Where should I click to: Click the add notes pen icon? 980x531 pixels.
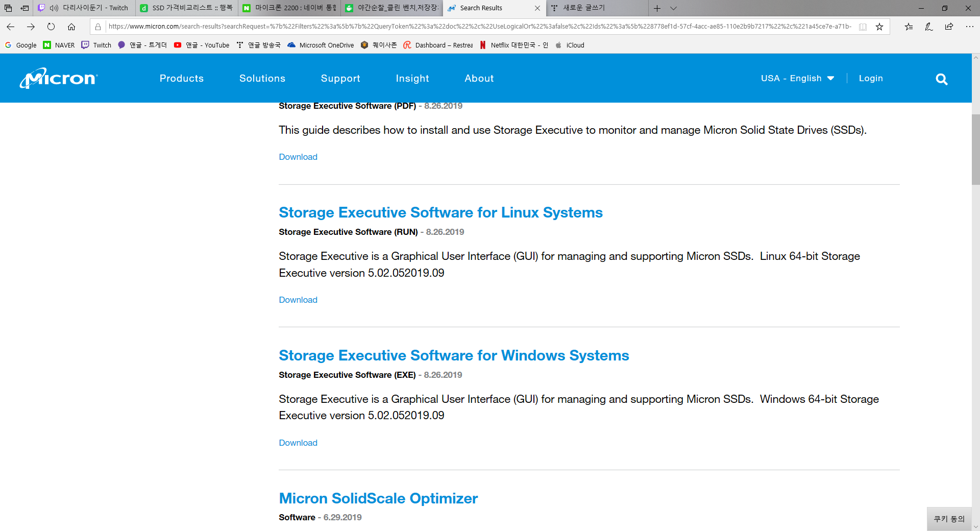tap(929, 27)
